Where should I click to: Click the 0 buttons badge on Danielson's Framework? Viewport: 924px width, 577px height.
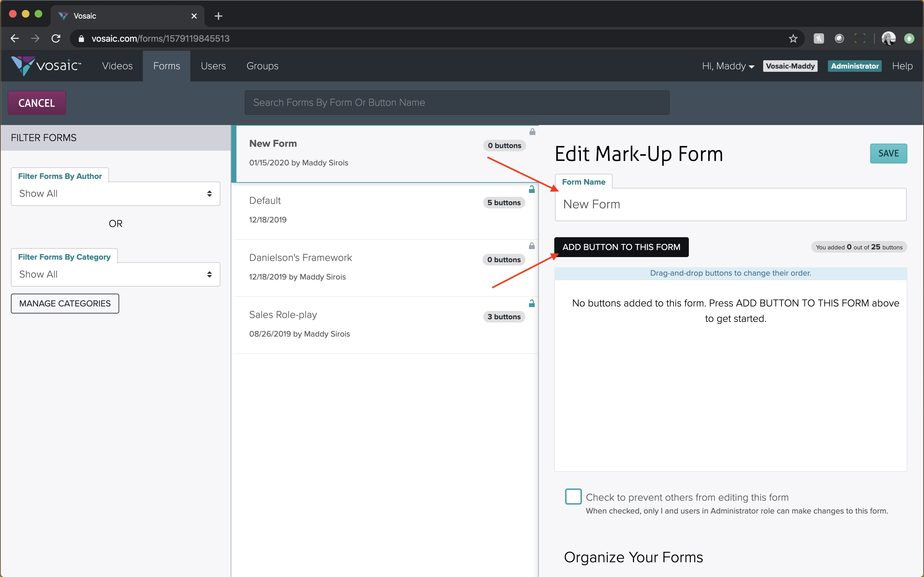504,260
